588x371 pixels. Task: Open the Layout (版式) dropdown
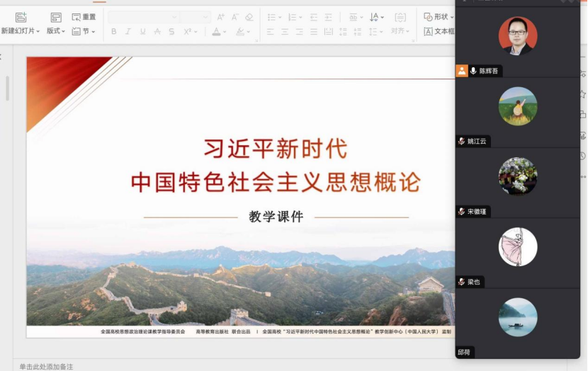click(x=55, y=32)
